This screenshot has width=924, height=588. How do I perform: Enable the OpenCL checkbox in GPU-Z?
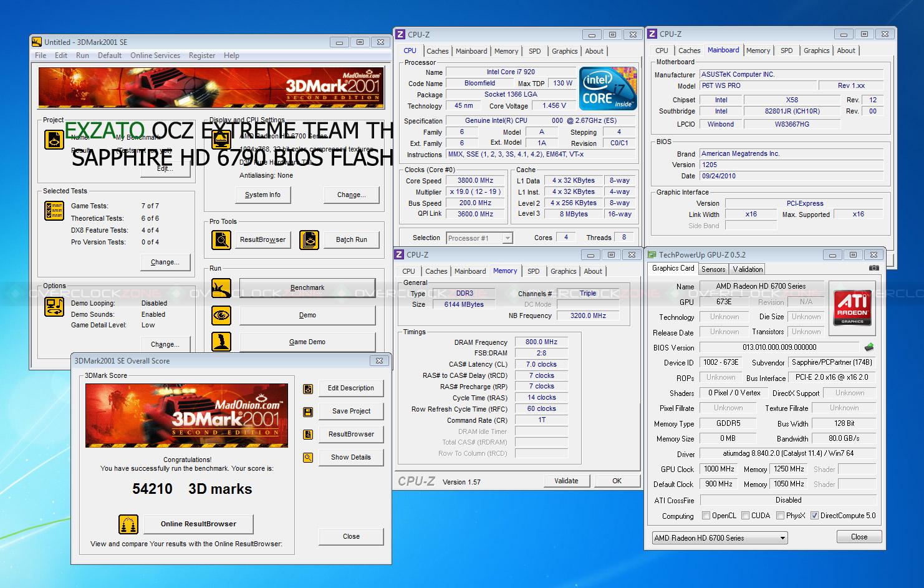tap(706, 516)
